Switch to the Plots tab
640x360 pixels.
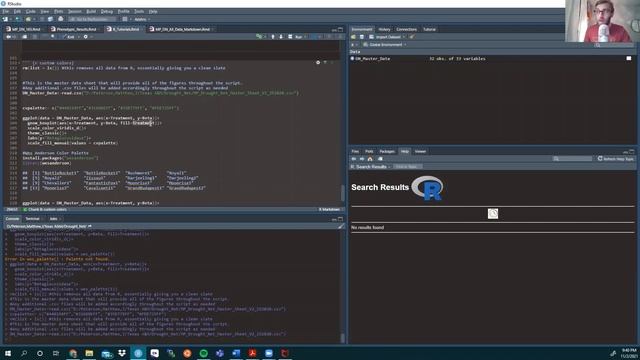(369, 151)
